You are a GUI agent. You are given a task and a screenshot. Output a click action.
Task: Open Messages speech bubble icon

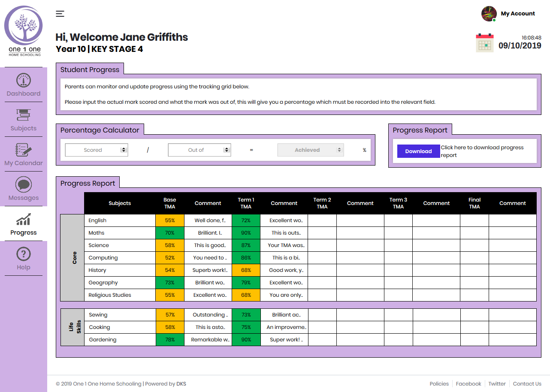click(24, 184)
